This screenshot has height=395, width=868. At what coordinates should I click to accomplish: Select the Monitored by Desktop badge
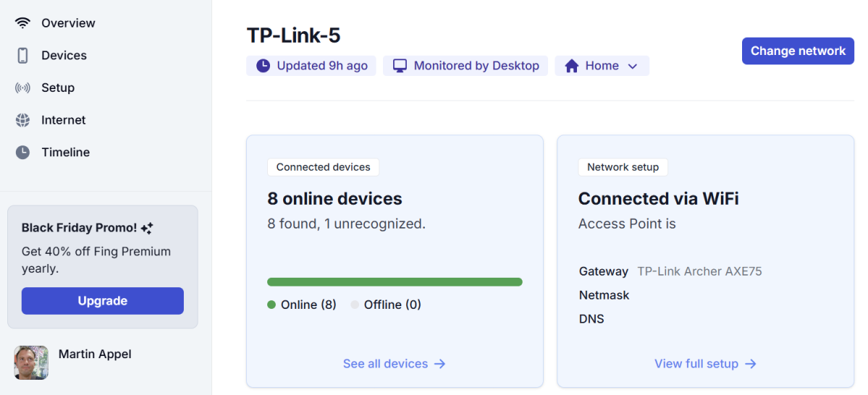[x=465, y=66]
